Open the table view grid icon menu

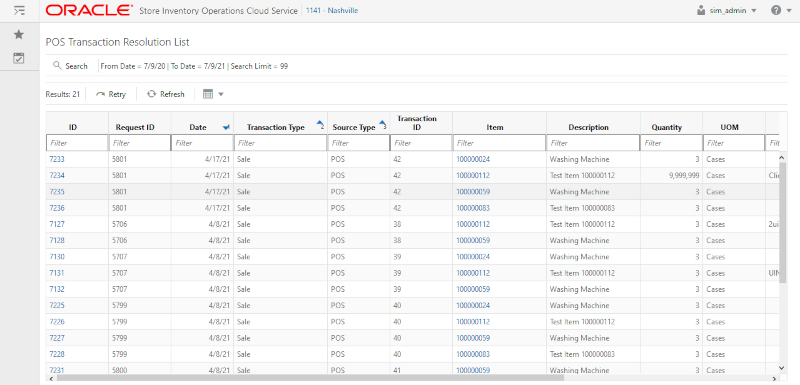tap(213, 94)
